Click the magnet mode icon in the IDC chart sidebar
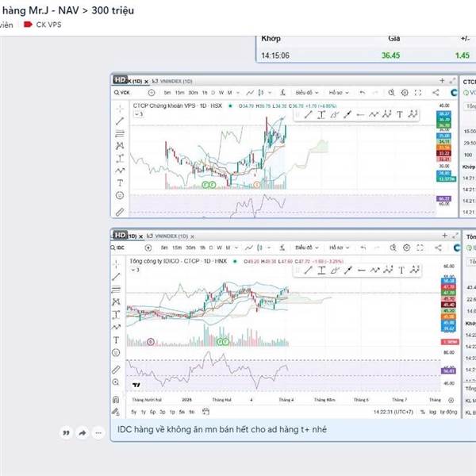The image size is (476, 476). coord(115,399)
